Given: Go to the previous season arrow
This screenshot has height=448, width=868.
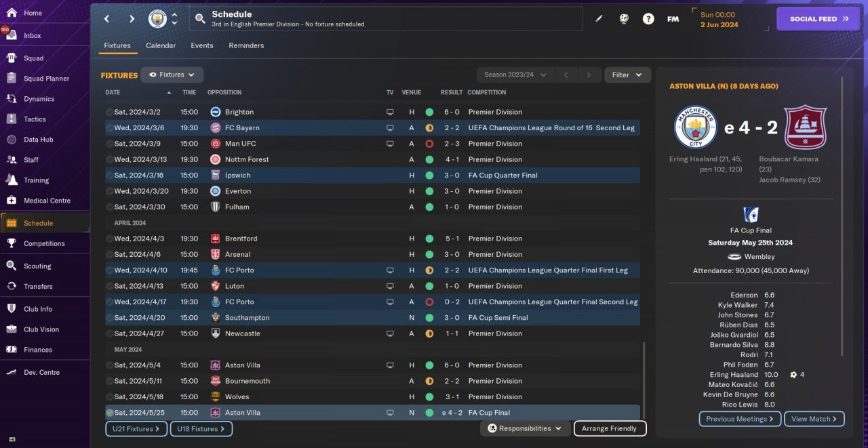Looking at the screenshot, I should [566, 75].
